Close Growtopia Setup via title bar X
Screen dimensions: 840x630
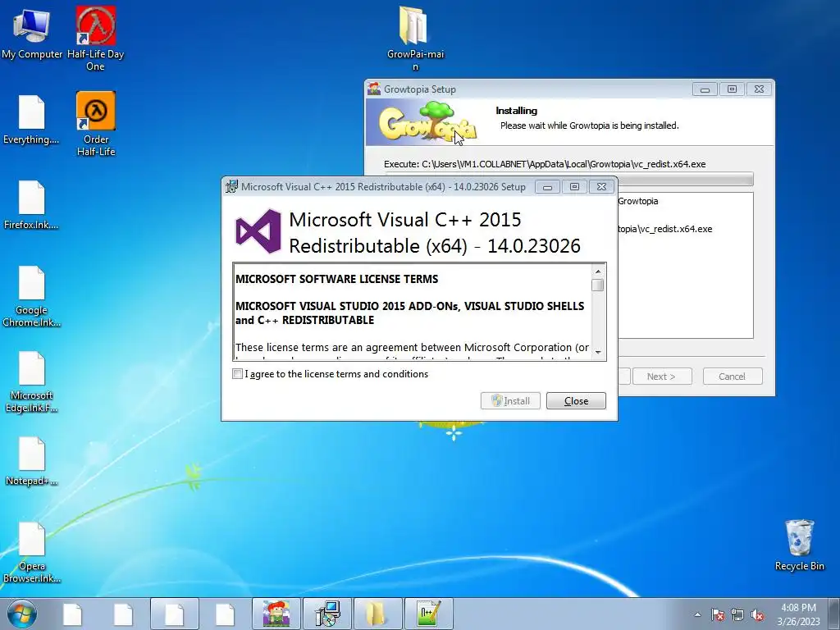pyautogui.click(x=759, y=89)
